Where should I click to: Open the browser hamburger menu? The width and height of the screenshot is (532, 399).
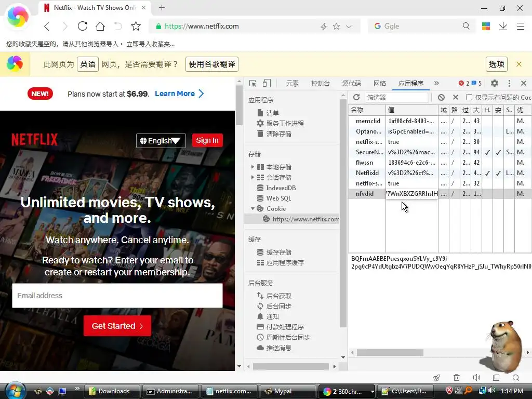[x=521, y=26]
